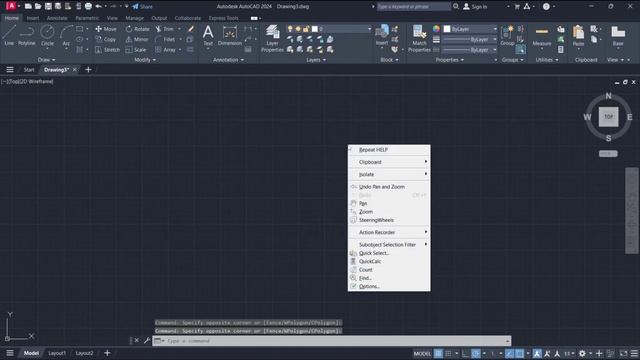Screen dimensions: 640x360
Task: Click the command line input field
Action: [x=331, y=340]
